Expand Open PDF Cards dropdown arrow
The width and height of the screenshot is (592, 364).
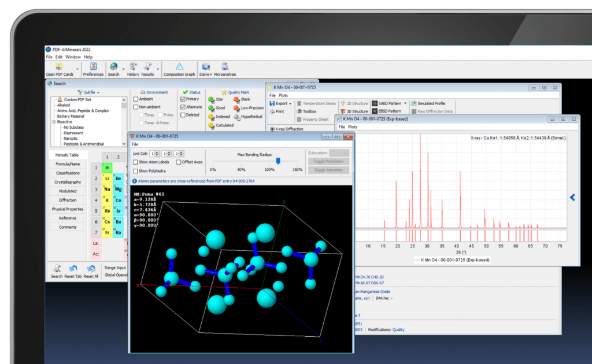pyautogui.click(x=77, y=69)
